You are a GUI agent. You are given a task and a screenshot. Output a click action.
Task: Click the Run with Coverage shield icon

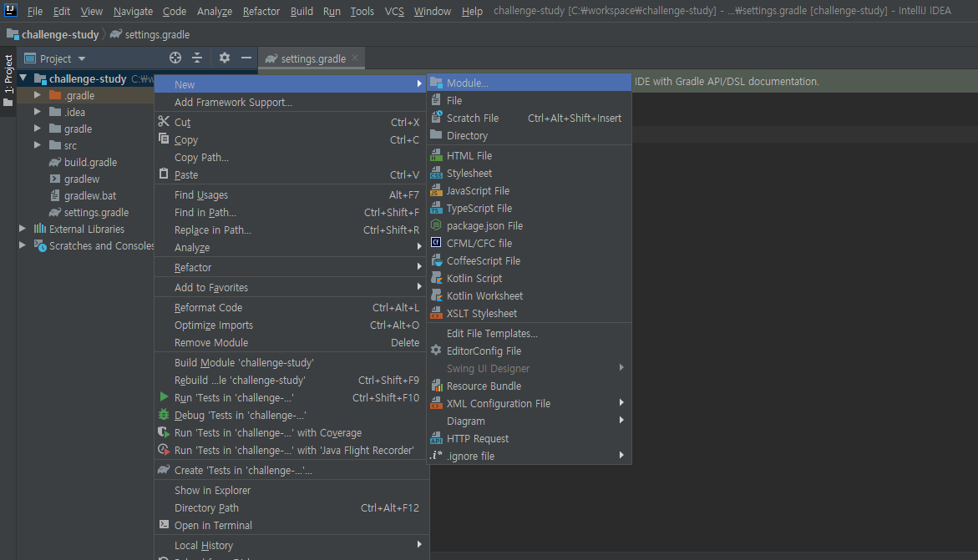(x=164, y=432)
